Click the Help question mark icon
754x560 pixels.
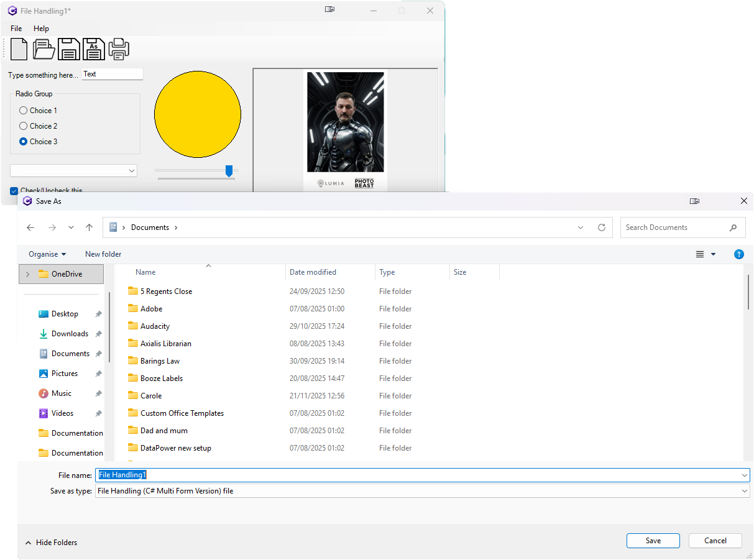[x=738, y=254]
